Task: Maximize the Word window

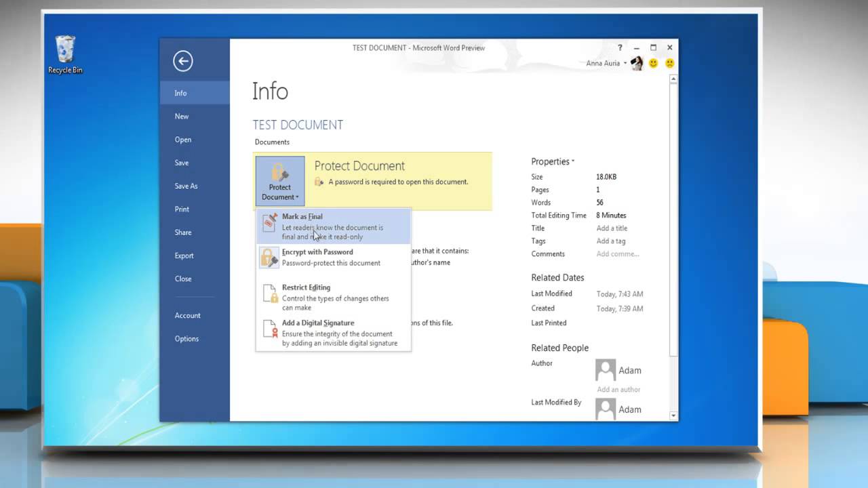Action: (x=653, y=47)
